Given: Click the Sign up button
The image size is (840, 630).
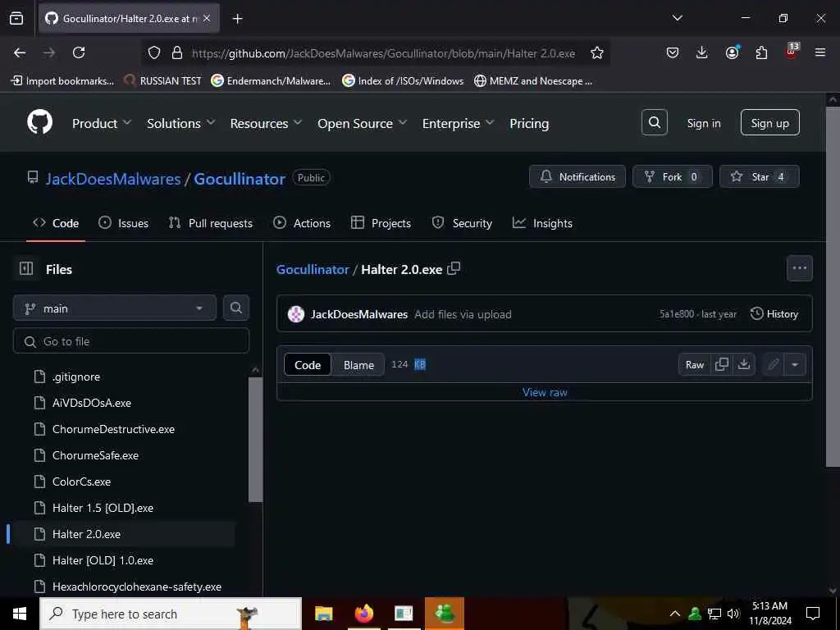Looking at the screenshot, I should 769,123.
